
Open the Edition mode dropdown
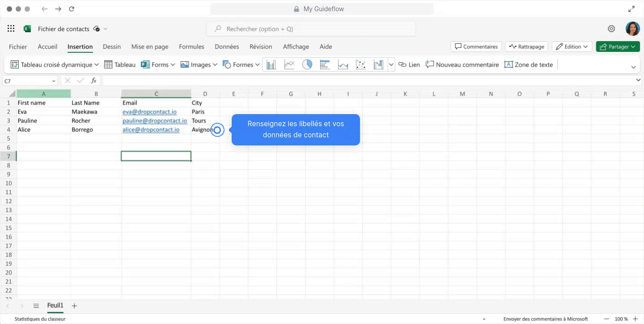[x=572, y=47]
